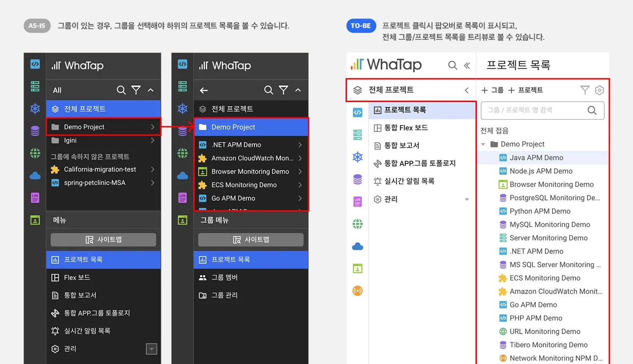
Task: Open 실시간 알림 목록 in the TO-BE menu
Action: coord(422,181)
